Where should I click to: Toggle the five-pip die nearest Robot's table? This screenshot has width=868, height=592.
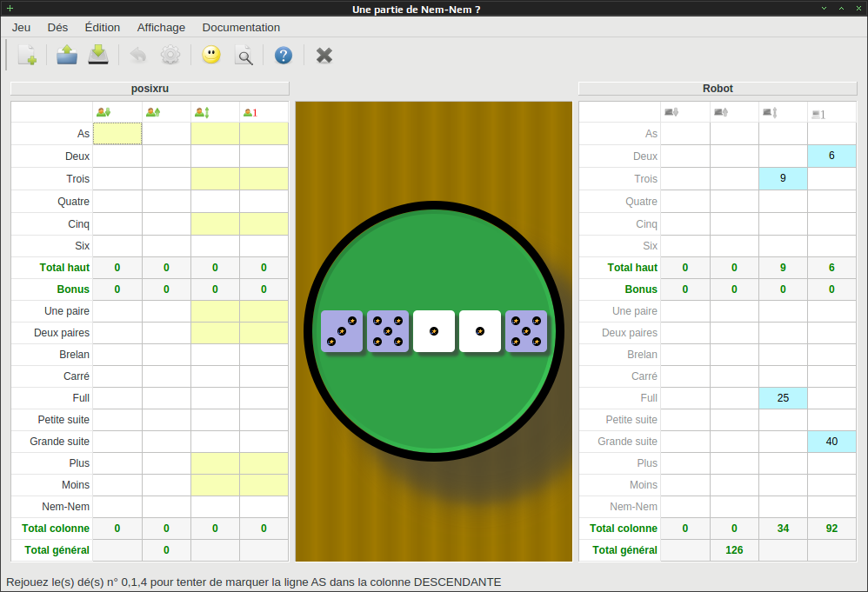tap(526, 331)
